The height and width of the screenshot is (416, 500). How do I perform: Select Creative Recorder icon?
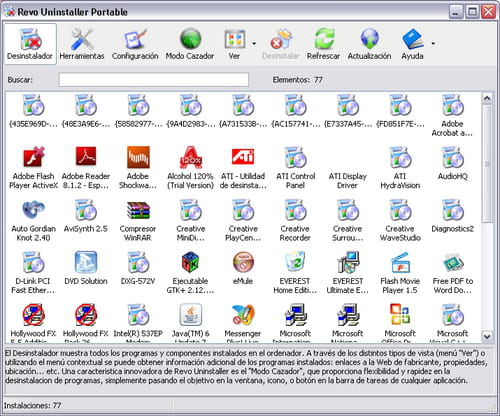[x=295, y=209]
